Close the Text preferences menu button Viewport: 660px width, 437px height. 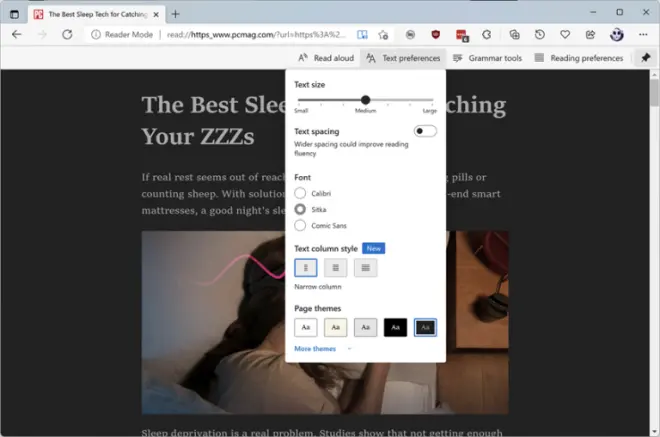(x=403, y=58)
